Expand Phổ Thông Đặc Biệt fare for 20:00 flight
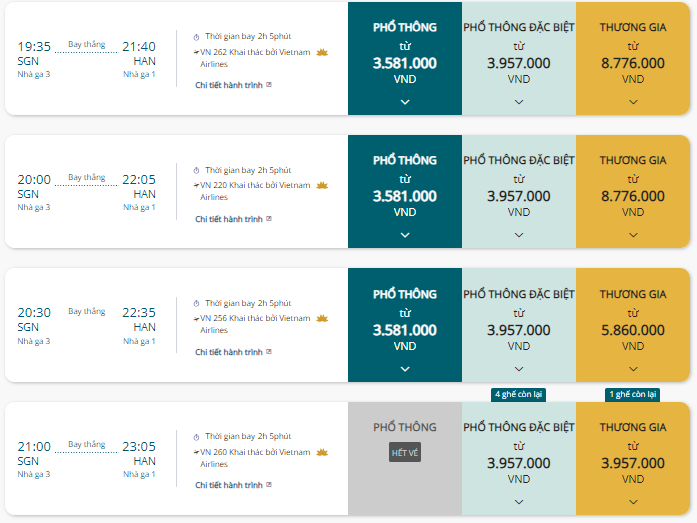 [x=519, y=235]
